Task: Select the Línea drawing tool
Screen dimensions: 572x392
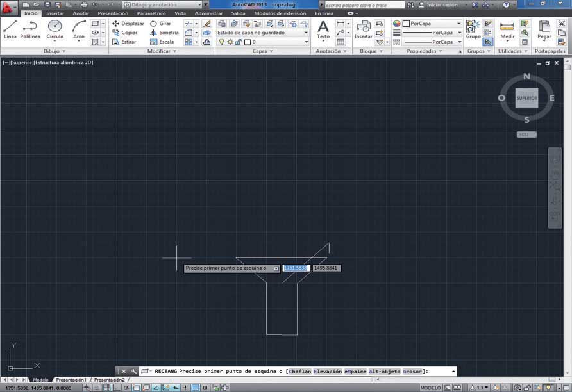Action: [x=10, y=29]
